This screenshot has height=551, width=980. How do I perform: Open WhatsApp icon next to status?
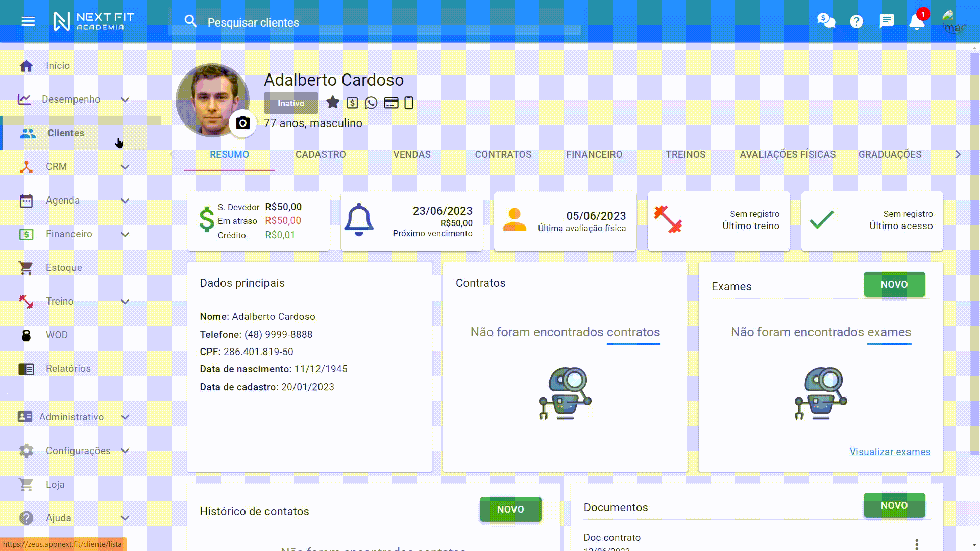click(x=371, y=103)
